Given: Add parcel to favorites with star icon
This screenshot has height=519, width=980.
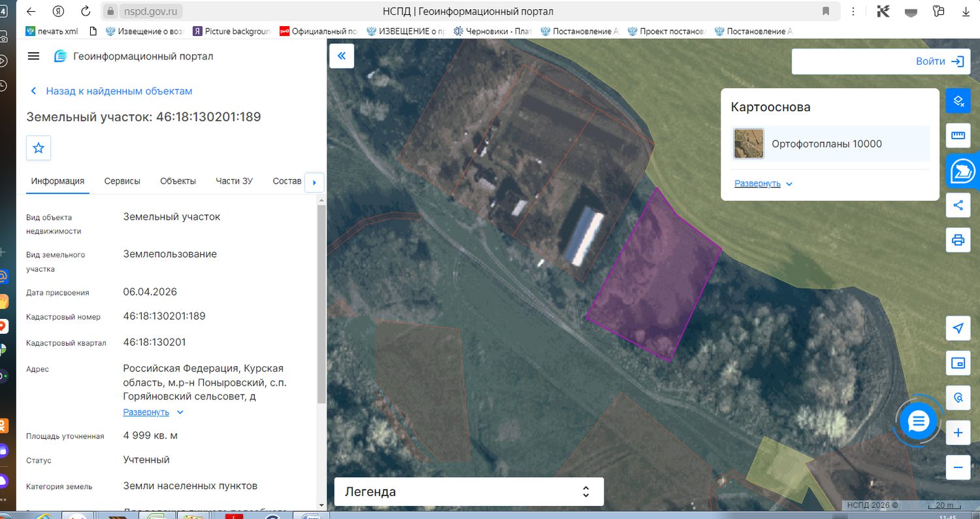Looking at the screenshot, I should (39, 148).
